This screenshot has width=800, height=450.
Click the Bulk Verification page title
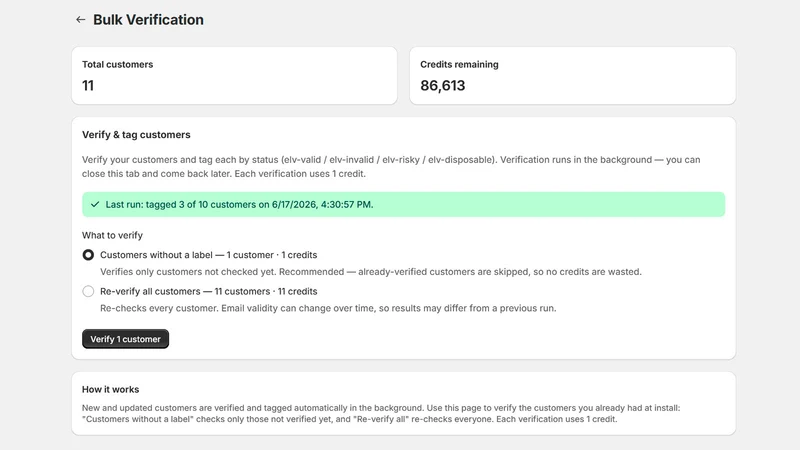click(148, 20)
